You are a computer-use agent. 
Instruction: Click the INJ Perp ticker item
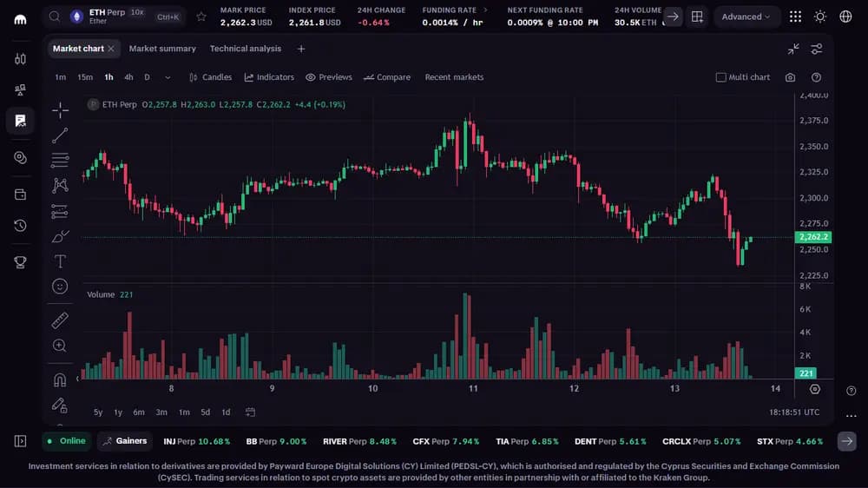196,441
